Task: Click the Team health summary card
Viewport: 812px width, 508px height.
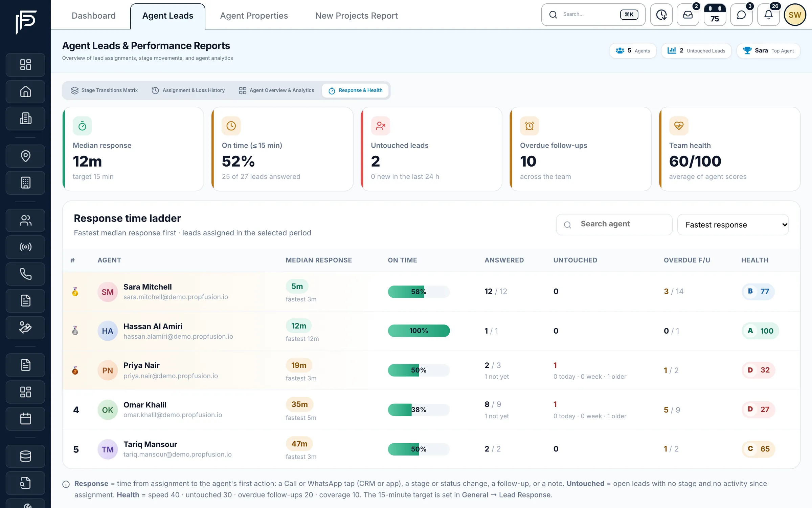Action: pos(729,149)
